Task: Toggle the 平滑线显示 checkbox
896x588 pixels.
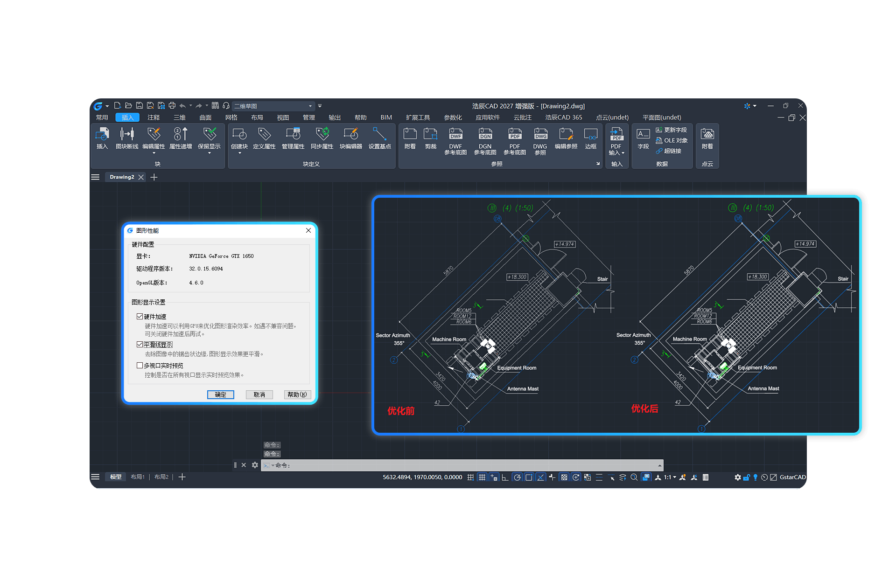Action: pos(140,345)
